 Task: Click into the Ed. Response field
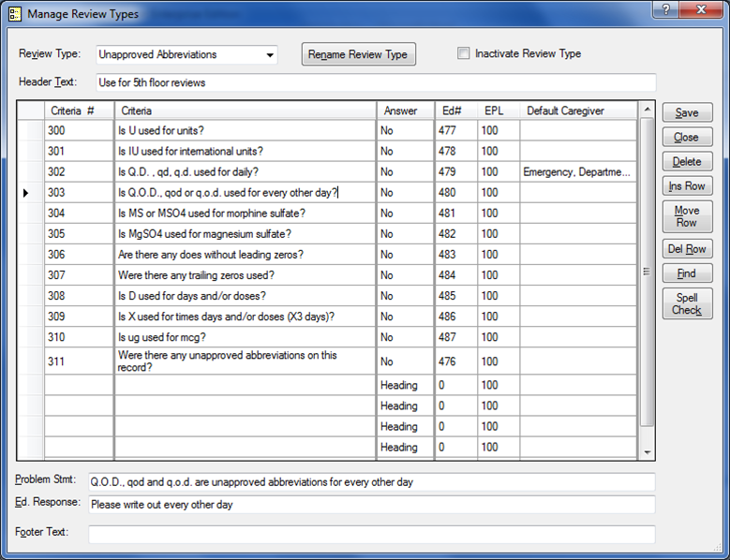coord(371,505)
